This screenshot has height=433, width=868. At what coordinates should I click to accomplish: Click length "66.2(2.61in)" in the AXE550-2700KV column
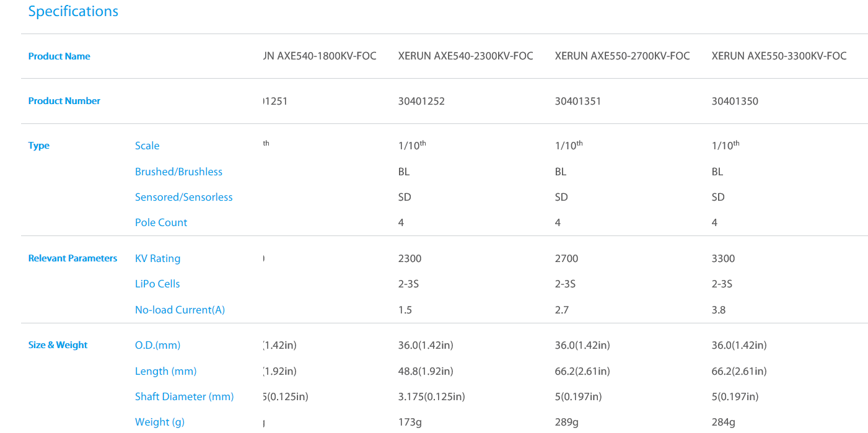click(x=582, y=371)
